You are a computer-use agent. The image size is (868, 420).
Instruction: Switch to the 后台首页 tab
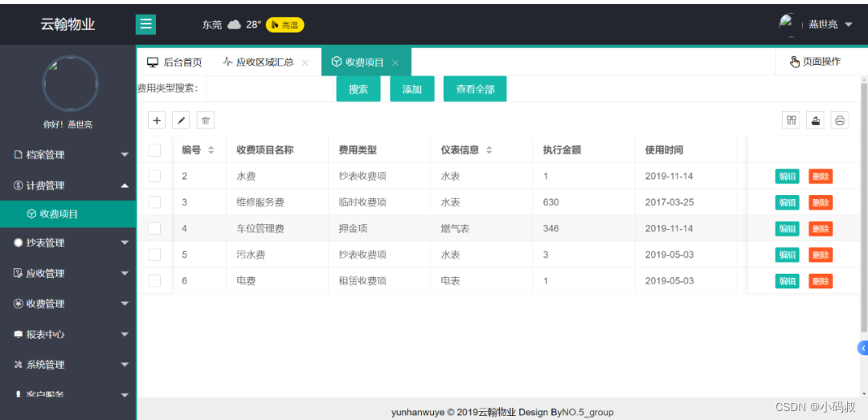point(174,63)
